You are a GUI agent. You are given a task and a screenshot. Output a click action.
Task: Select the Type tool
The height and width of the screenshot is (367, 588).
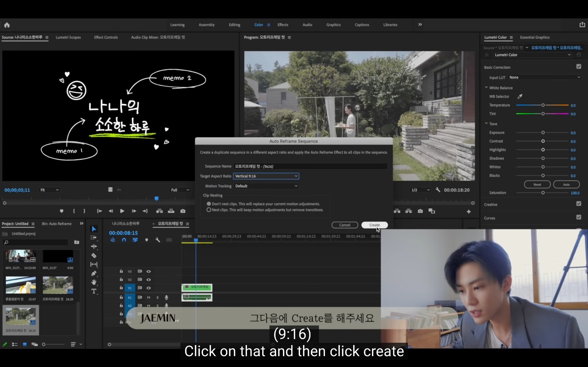click(x=94, y=291)
